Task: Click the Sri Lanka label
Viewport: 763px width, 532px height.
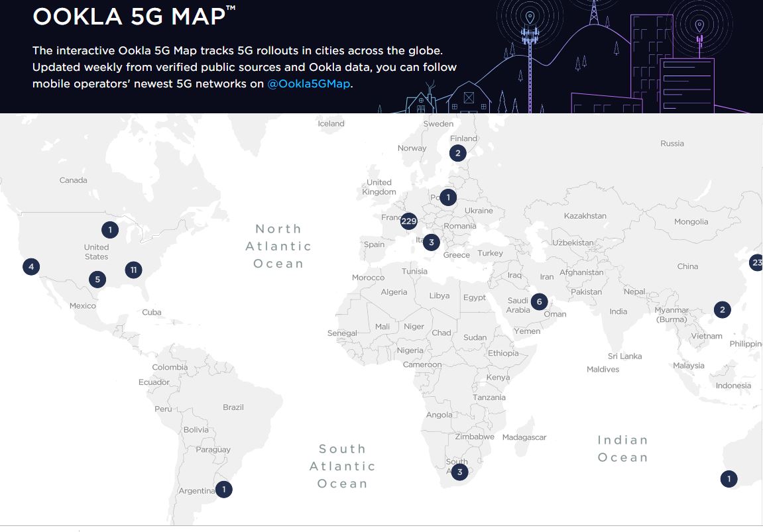Action: [x=625, y=356]
